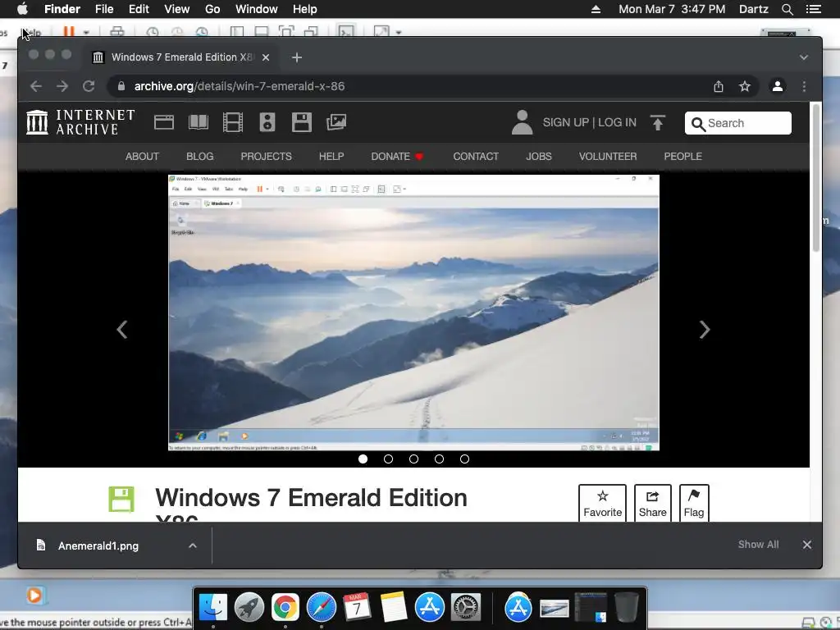Open the BLOG nav link

(200, 157)
